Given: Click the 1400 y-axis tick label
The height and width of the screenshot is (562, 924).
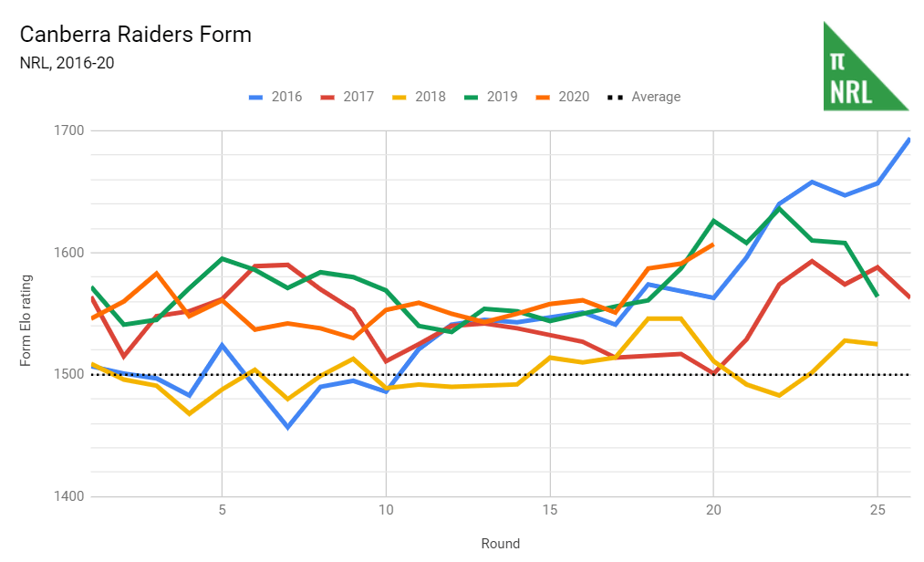Looking at the screenshot, I should tap(68, 497).
